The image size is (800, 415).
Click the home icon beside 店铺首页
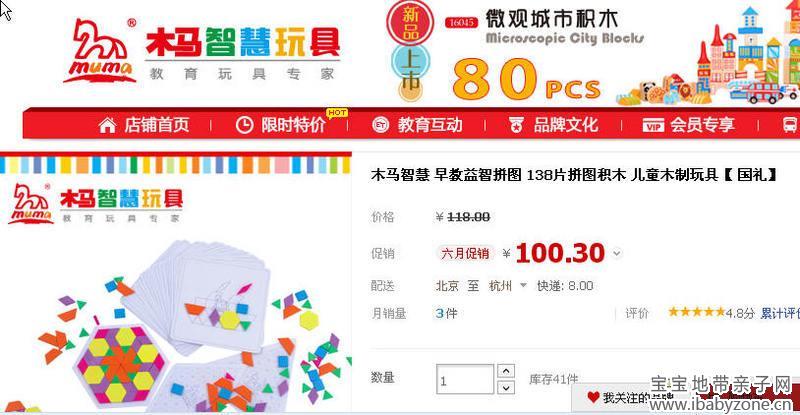point(107,125)
